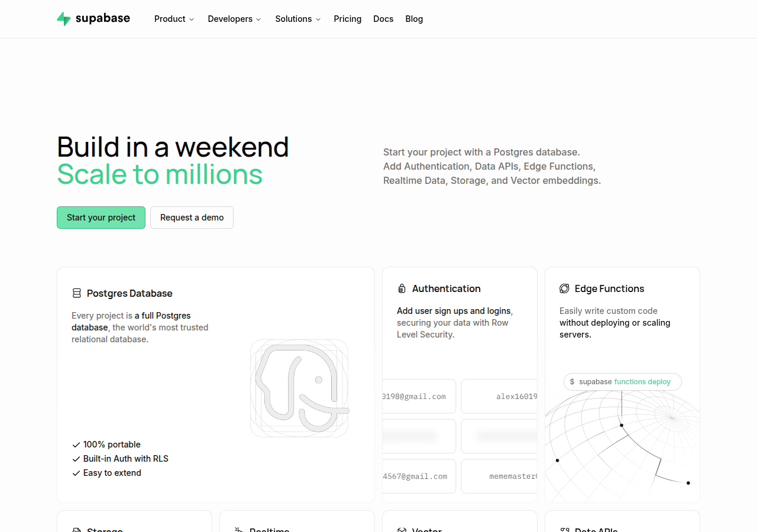Click the 'Scale to millions' green heading
The width and height of the screenshot is (757, 532).
[x=160, y=174]
